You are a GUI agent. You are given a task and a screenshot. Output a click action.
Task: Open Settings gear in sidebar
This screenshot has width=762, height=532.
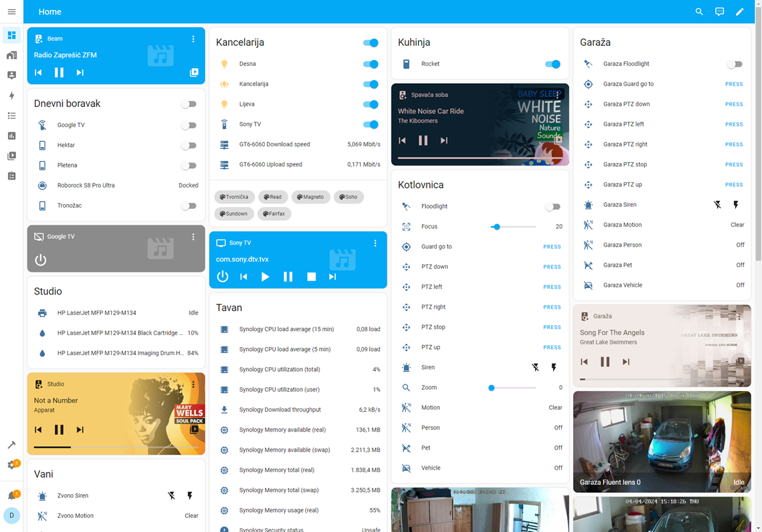(11, 465)
